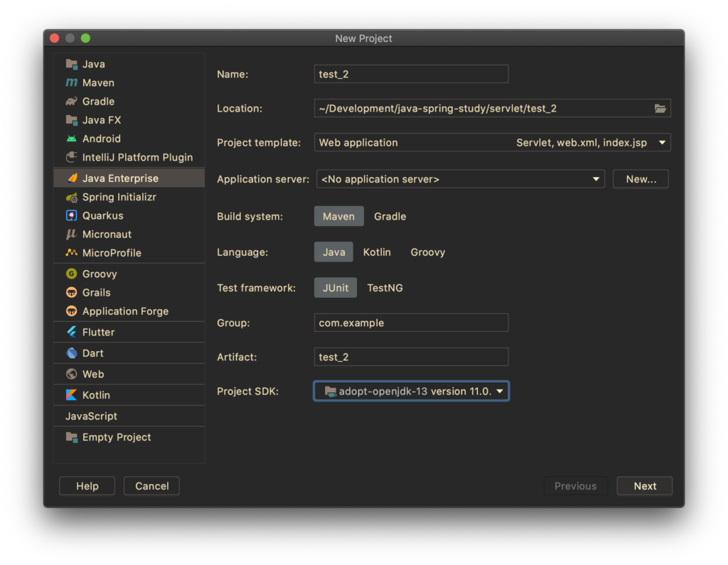Click the Maven icon in project type list
This screenshot has width=728, height=565.
72,83
